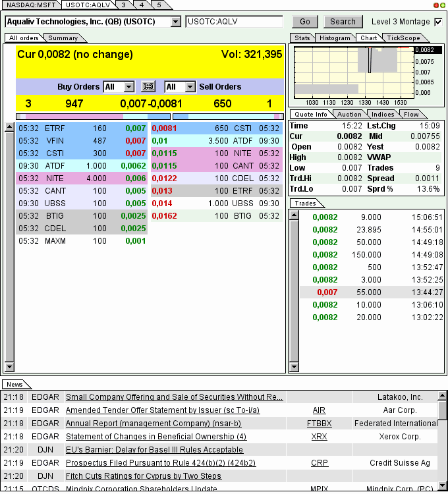Click the Go button
448x494 pixels.
click(x=304, y=22)
